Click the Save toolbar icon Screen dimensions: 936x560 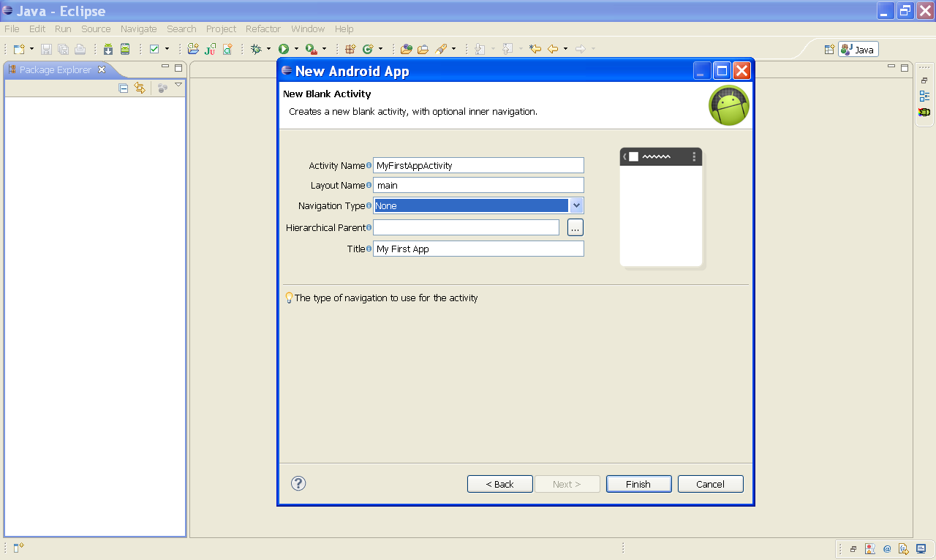coord(46,49)
